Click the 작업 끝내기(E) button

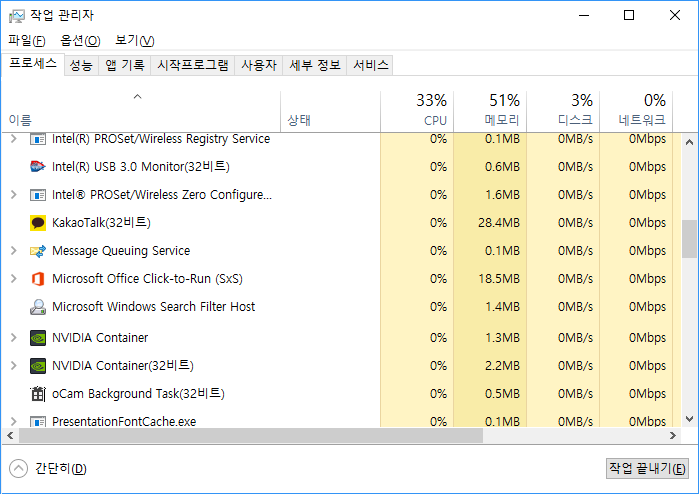pos(647,469)
